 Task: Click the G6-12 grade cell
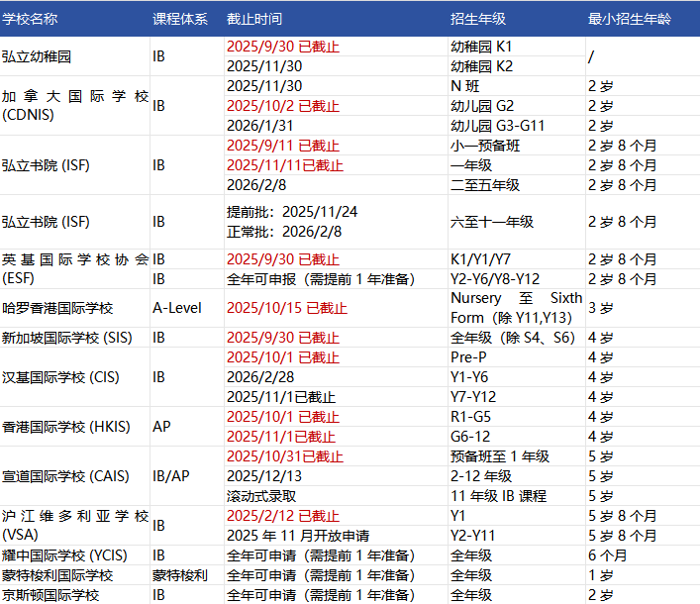517,436
